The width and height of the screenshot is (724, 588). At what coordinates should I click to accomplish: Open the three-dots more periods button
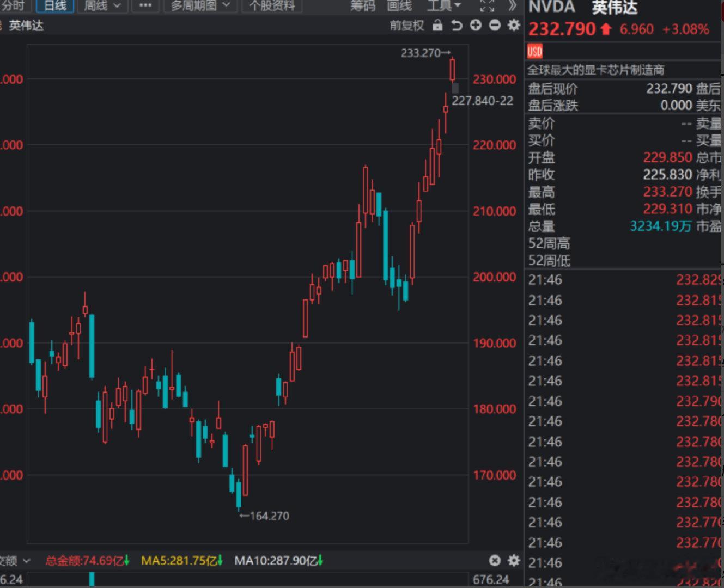tap(145, 5)
